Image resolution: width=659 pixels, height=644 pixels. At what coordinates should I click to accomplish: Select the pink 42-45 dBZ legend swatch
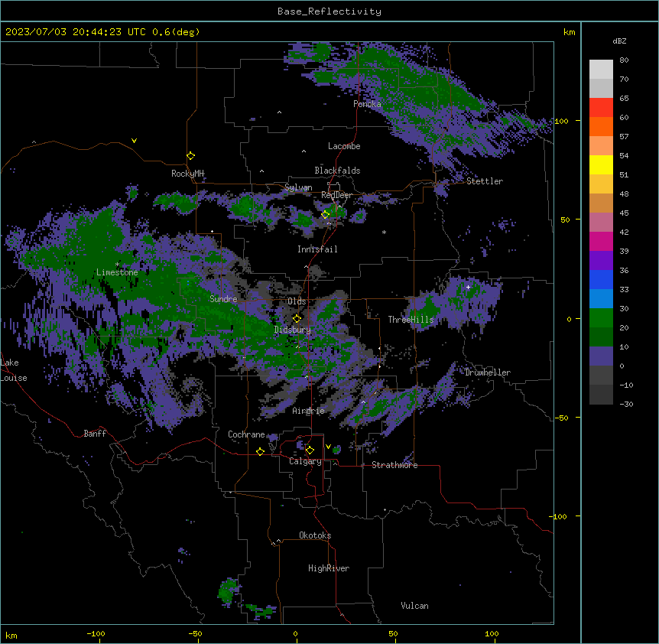pos(601,223)
